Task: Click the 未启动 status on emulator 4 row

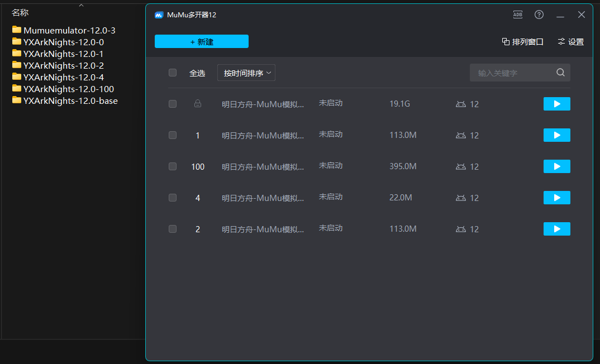Action: pyautogui.click(x=331, y=197)
